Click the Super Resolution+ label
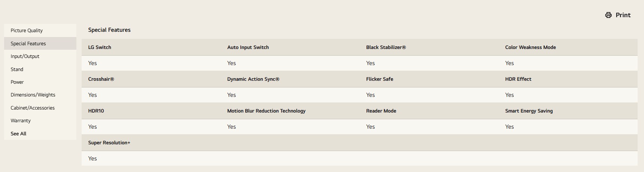This screenshot has width=644, height=172. click(109, 143)
